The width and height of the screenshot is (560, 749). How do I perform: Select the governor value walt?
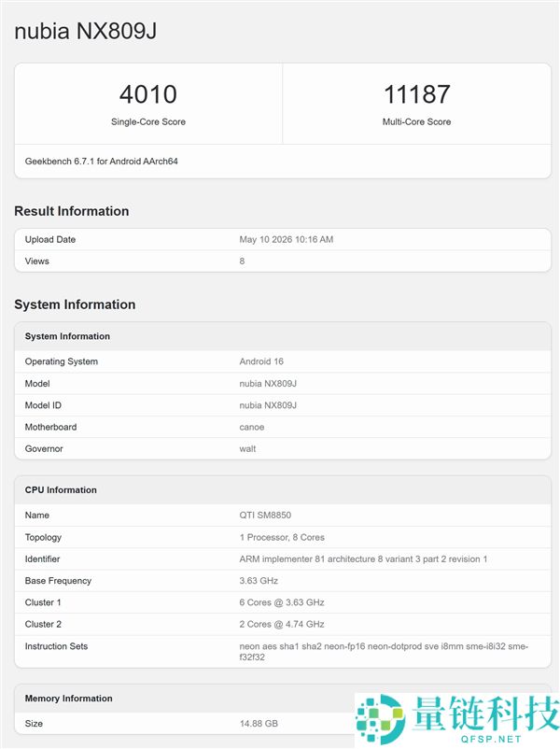[247, 449]
